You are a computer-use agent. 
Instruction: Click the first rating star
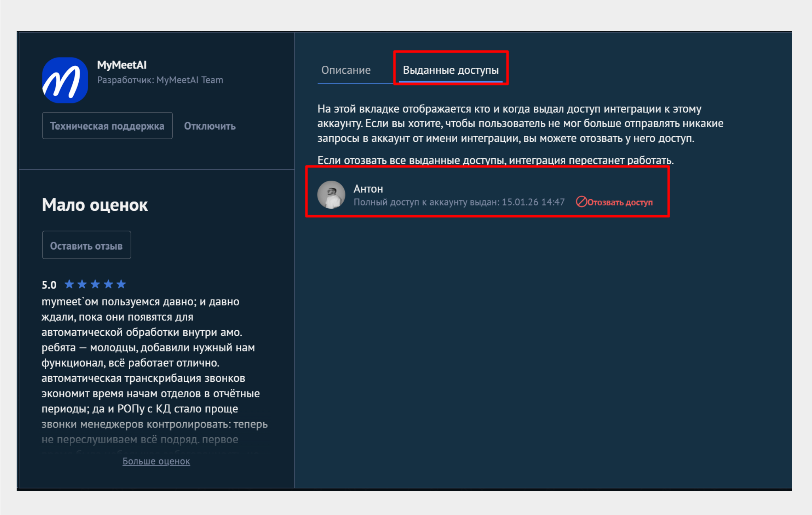click(x=69, y=284)
